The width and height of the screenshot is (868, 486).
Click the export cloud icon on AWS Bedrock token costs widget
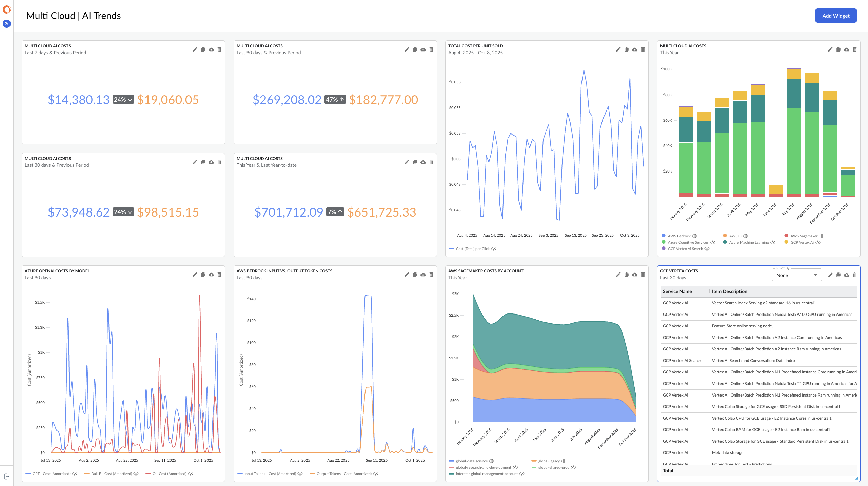[x=423, y=275]
